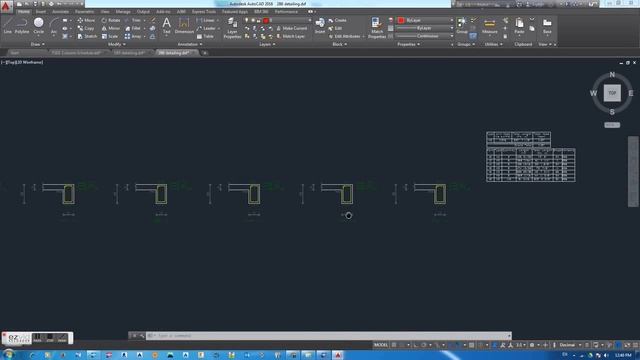Screen dimensions: 640x360
Task: Open the Parametric ribbon tab
Action: (x=84, y=11)
